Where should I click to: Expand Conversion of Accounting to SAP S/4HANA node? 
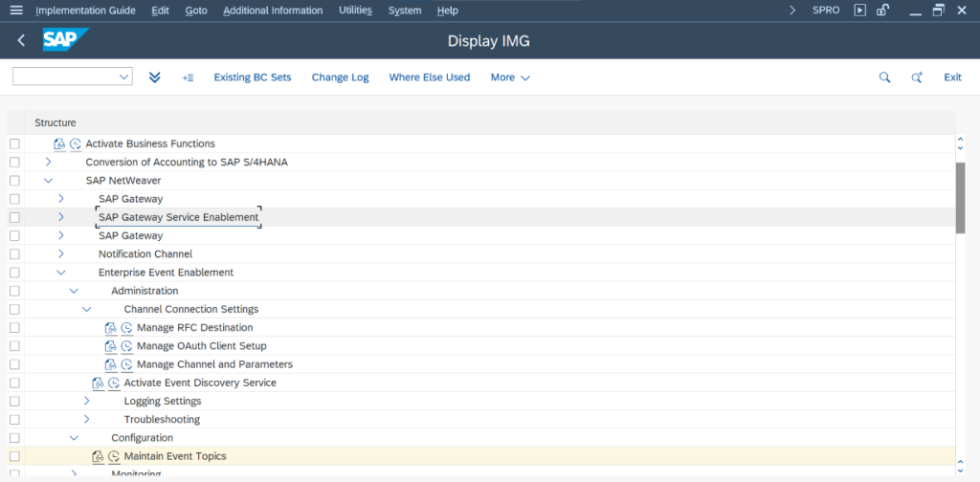(48, 163)
